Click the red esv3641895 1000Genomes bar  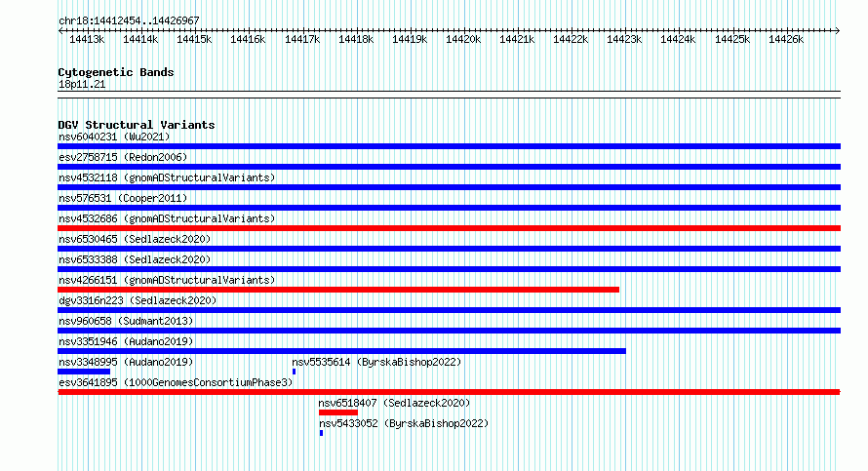pos(449,392)
